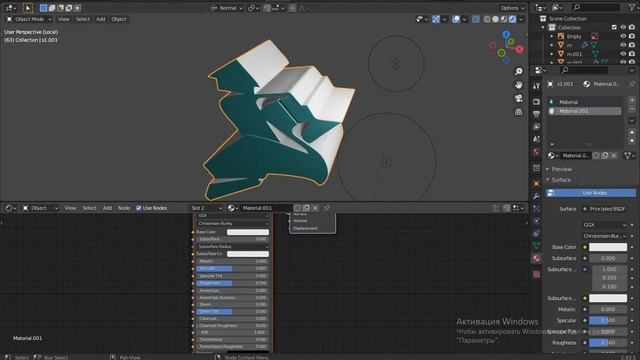This screenshot has height=360, width=640.
Task: Open the View menu in the 3D viewport
Action: [x=63, y=19]
